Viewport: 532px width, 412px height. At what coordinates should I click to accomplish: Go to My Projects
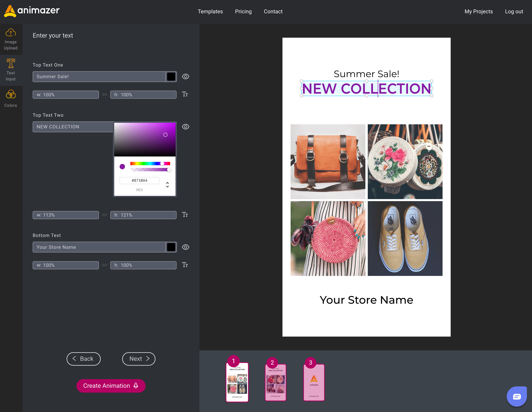(x=478, y=11)
